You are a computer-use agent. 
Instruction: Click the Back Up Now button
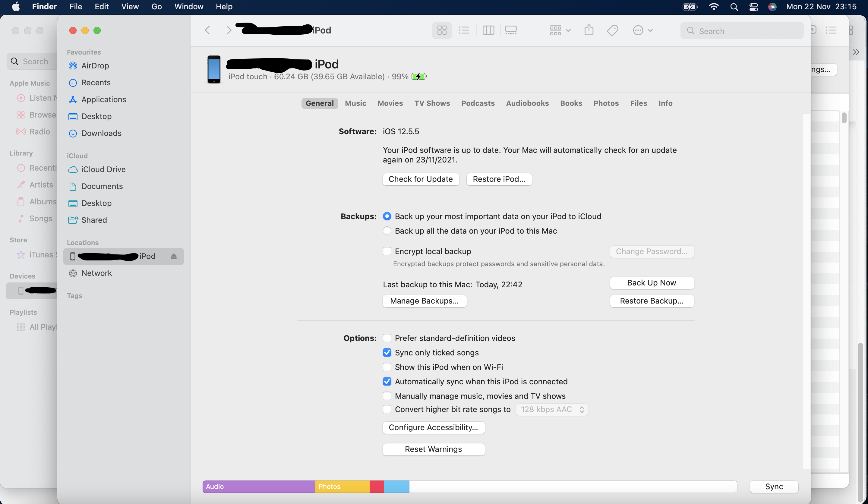tap(651, 283)
